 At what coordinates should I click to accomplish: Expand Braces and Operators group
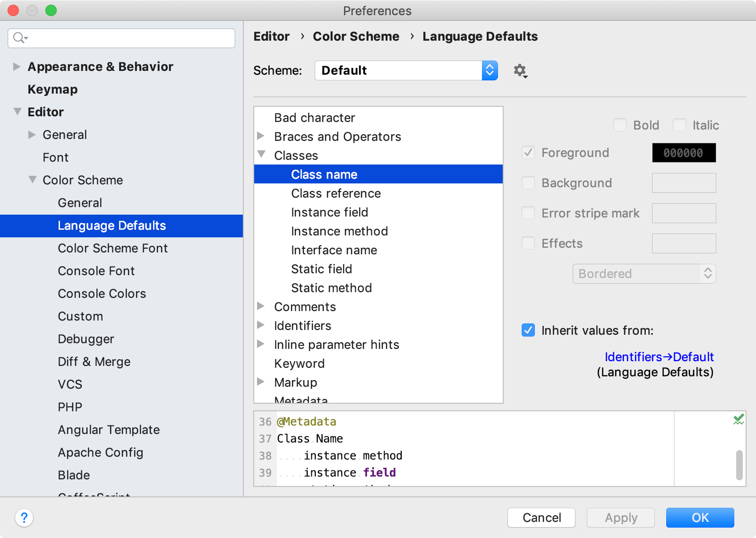tap(261, 136)
